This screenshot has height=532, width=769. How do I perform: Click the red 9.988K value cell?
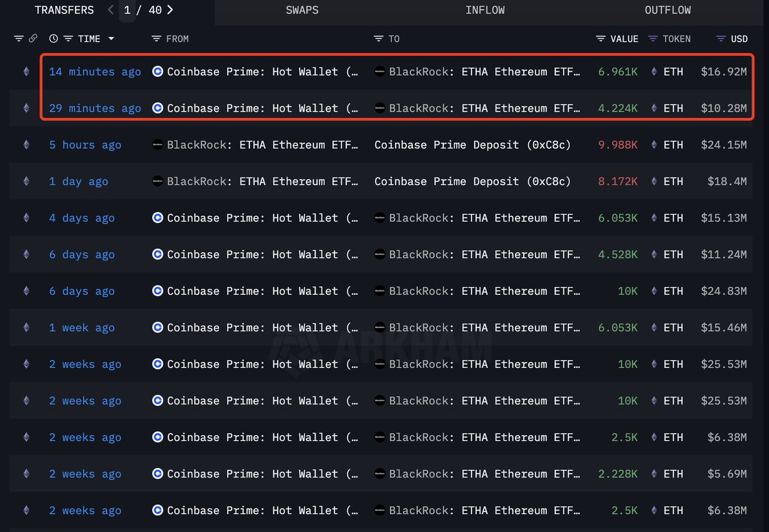pos(618,145)
